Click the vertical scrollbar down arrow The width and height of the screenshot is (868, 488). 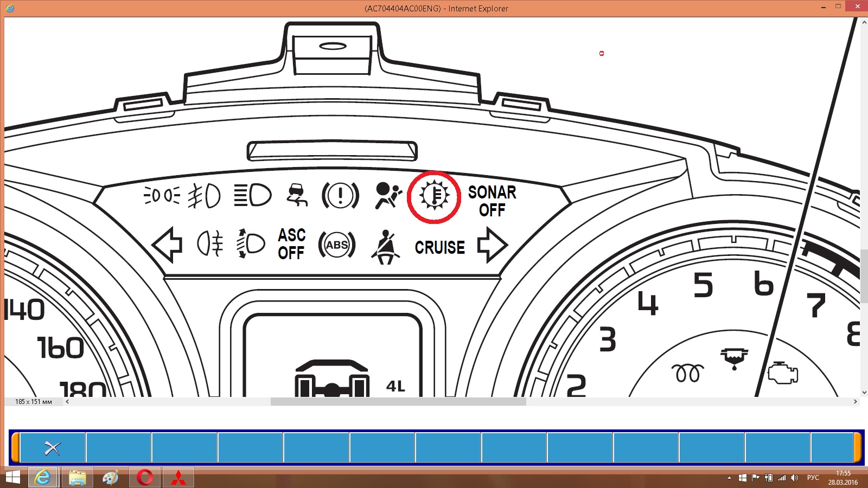click(x=864, y=393)
